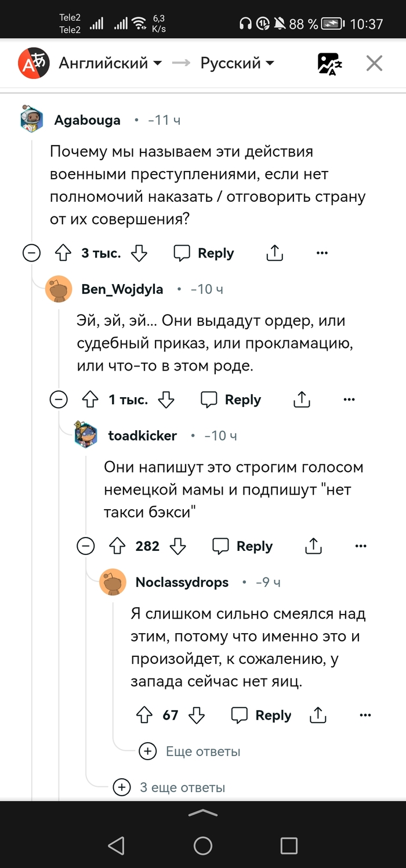Open more options for Noclassydrops' comment
Screen dimensions: 406x868
[365, 716]
